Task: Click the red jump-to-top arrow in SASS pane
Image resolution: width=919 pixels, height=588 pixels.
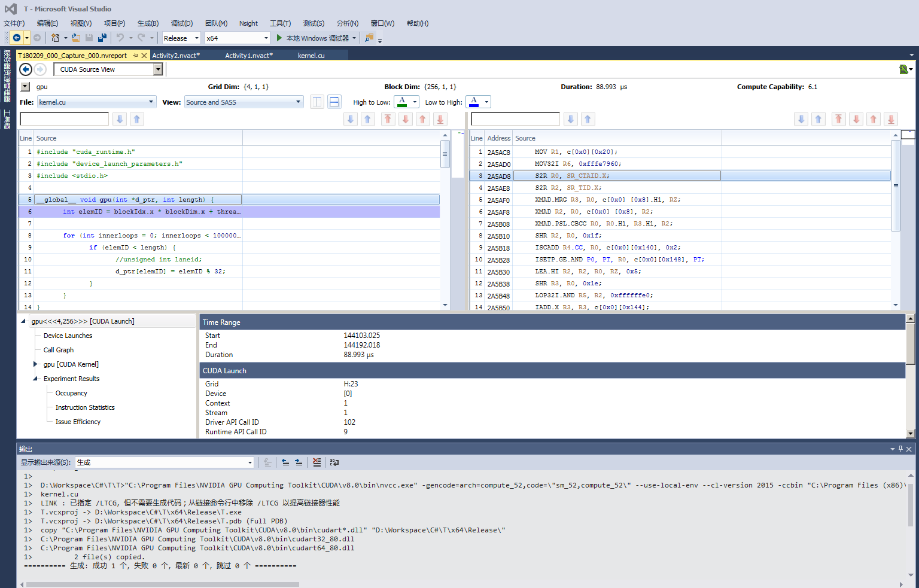Action: (x=839, y=119)
